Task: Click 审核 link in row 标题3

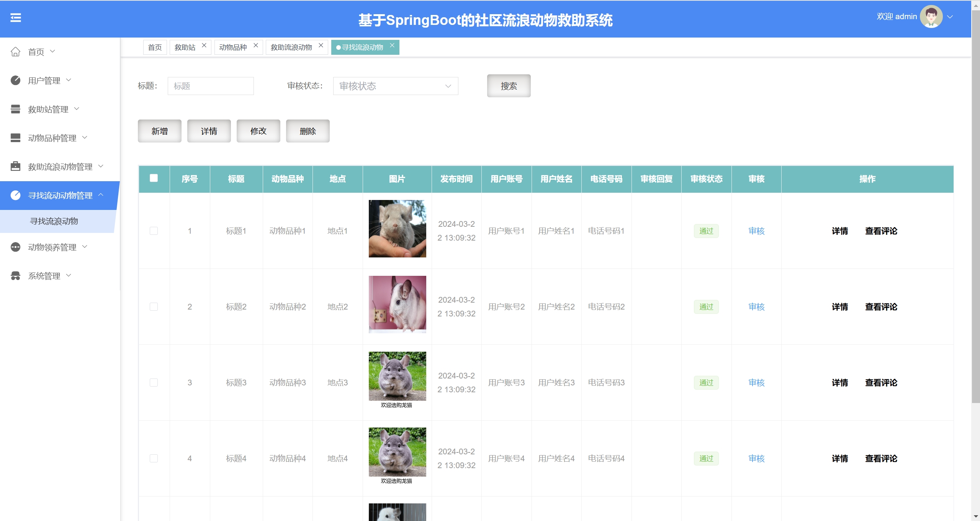Action: [x=756, y=383]
